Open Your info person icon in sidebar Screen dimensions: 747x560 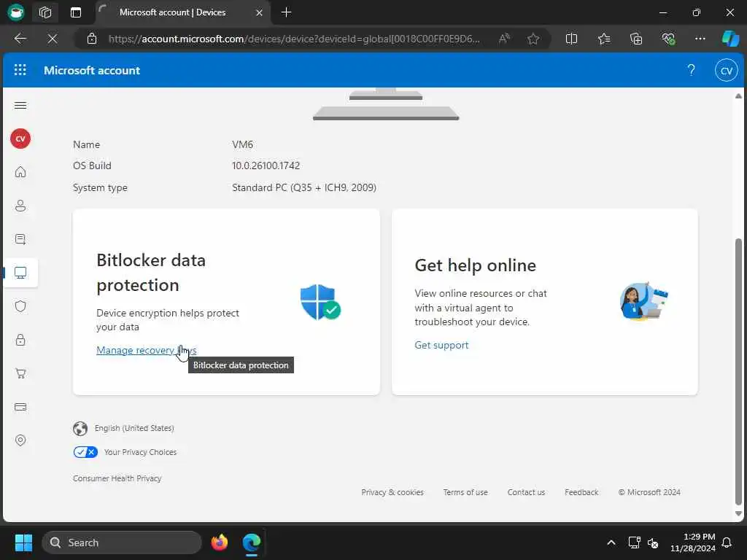(x=20, y=206)
